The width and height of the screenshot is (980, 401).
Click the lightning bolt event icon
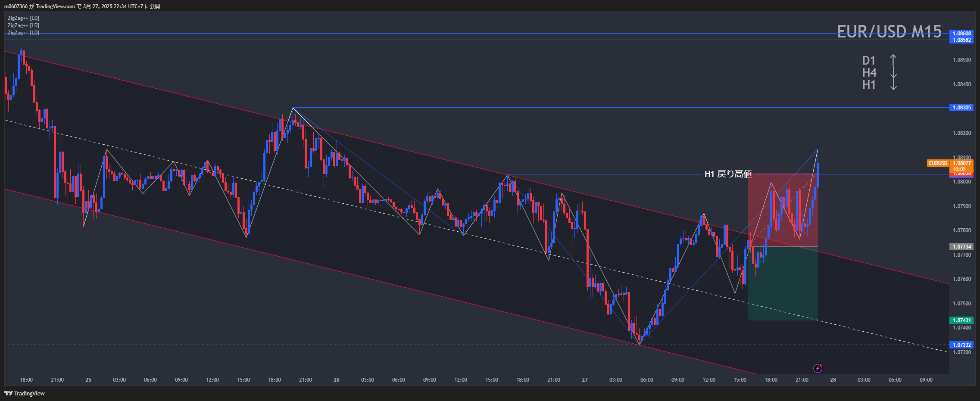point(818,368)
